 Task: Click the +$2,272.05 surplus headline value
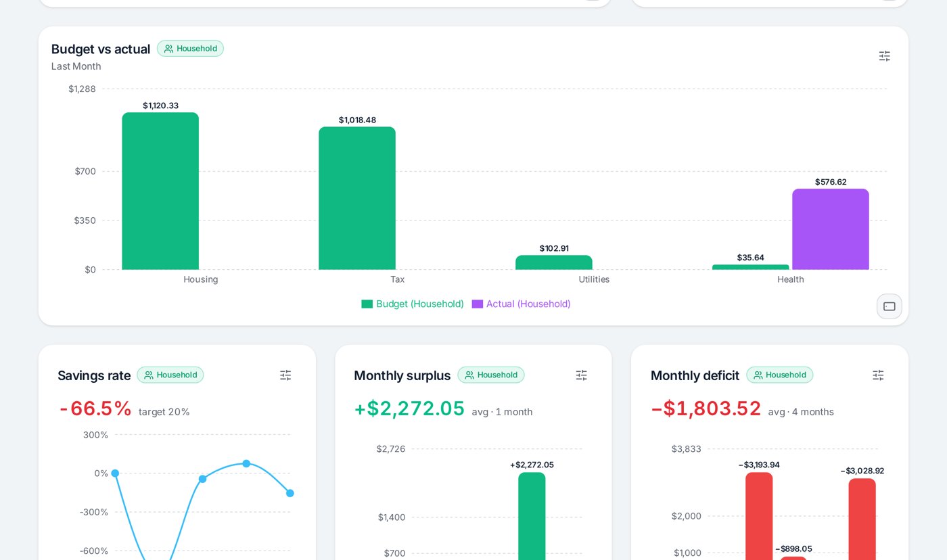click(x=409, y=409)
